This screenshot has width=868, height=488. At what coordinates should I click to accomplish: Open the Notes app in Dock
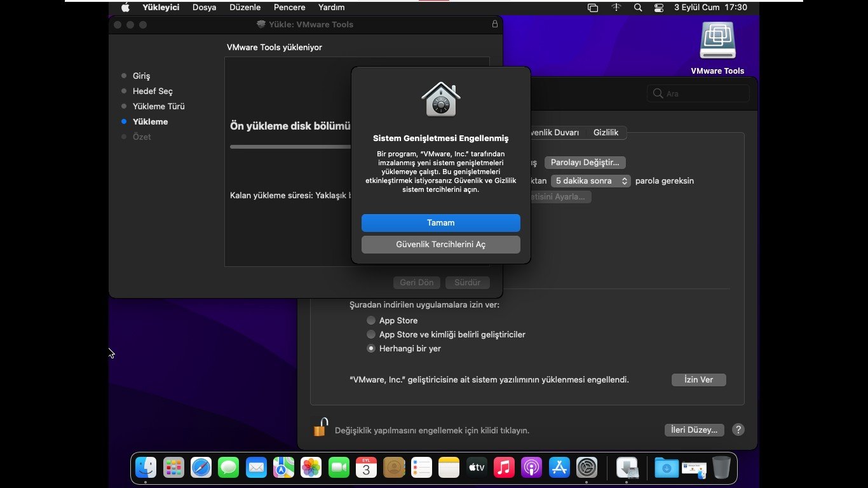(449, 468)
